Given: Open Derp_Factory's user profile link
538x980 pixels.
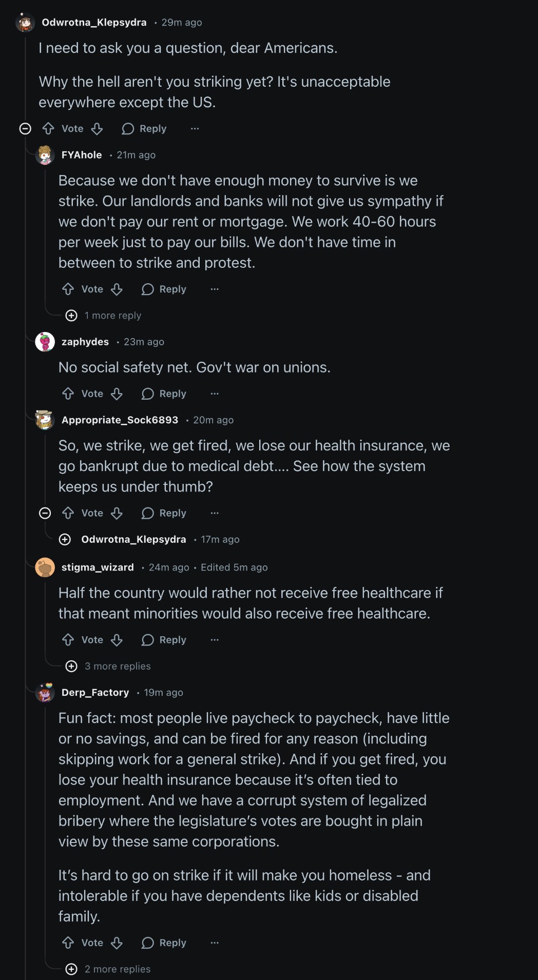Looking at the screenshot, I should tap(95, 692).
